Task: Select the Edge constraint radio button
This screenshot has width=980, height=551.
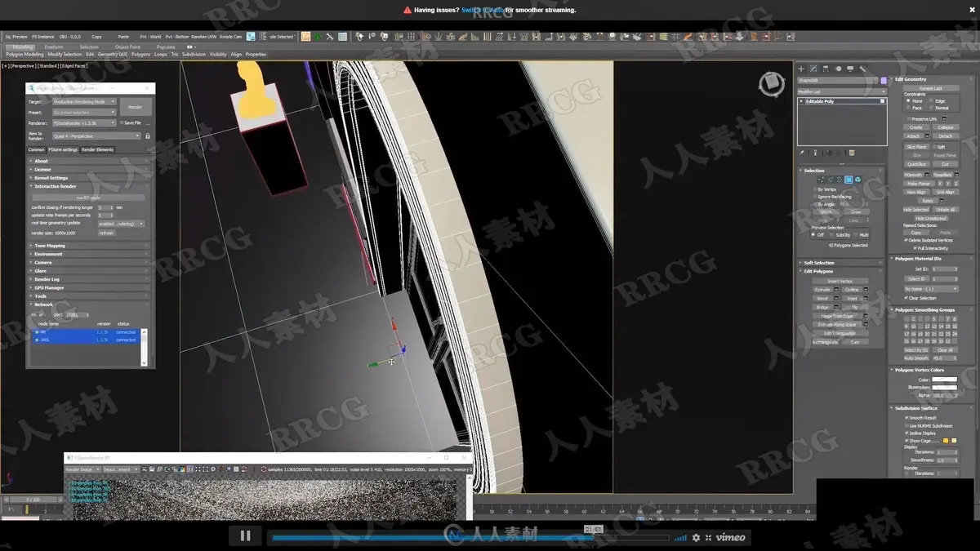Action: [931, 101]
